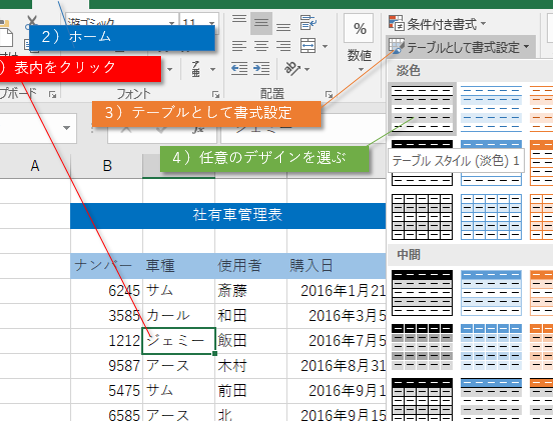Choose the blue column-header medium style
This screenshot has height=421, width=553.
pyautogui.click(x=491, y=347)
